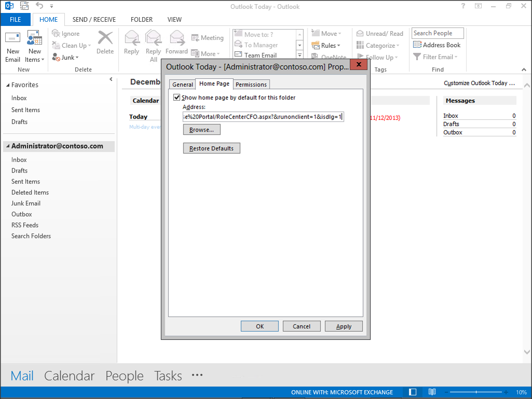Click the home page Address field
The height and width of the screenshot is (399, 532).
coord(263,117)
